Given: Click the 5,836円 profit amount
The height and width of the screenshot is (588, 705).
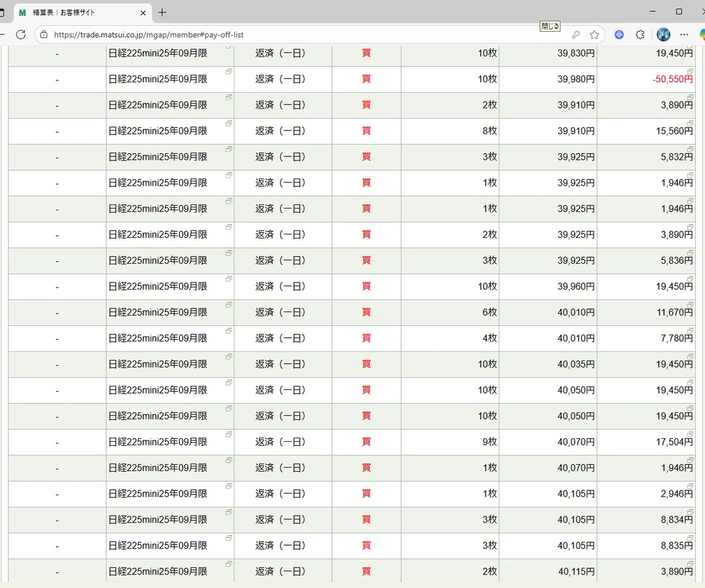Looking at the screenshot, I should click(677, 261).
